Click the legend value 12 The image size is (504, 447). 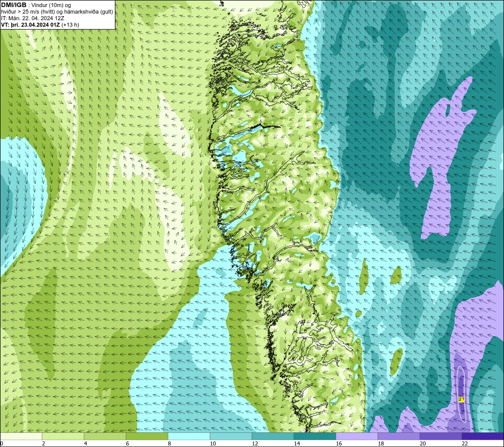click(x=255, y=444)
